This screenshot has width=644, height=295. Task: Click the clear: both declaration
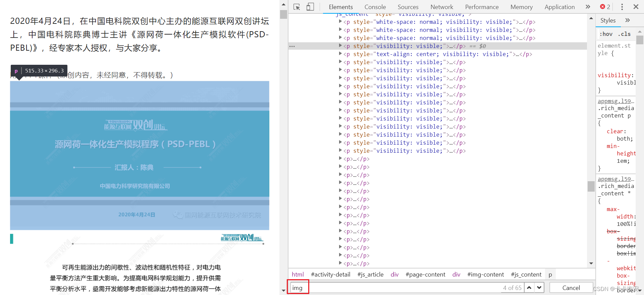[620, 135]
